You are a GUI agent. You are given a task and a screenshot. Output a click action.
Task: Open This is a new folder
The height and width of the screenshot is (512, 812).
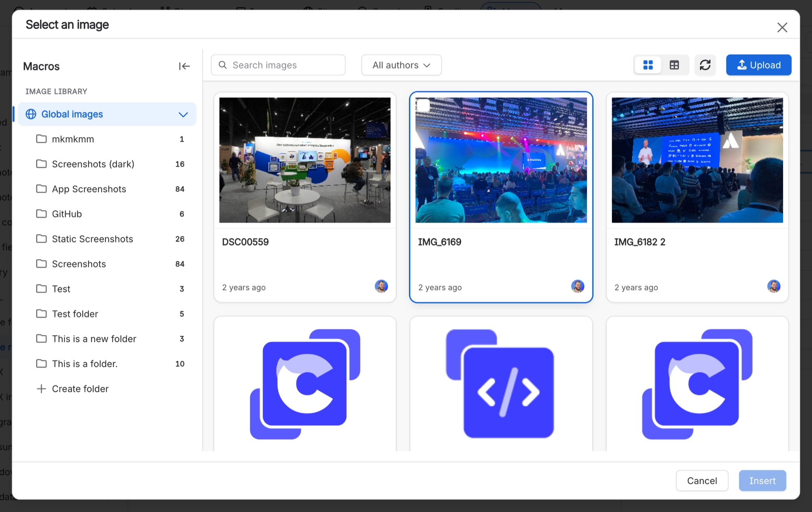[x=107, y=339]
